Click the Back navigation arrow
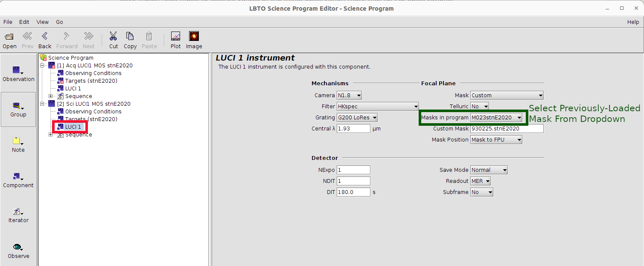Viewport: 644px width, 266px height. 45,37
